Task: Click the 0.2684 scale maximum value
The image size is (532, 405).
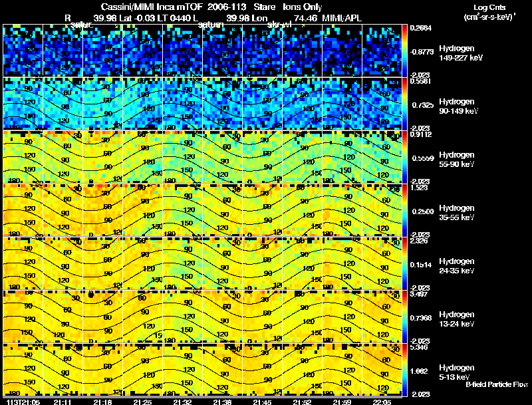Action: point(421,28)
